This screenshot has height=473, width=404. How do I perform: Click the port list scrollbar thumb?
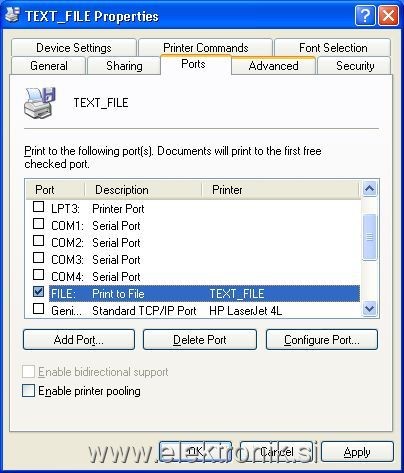369,237
